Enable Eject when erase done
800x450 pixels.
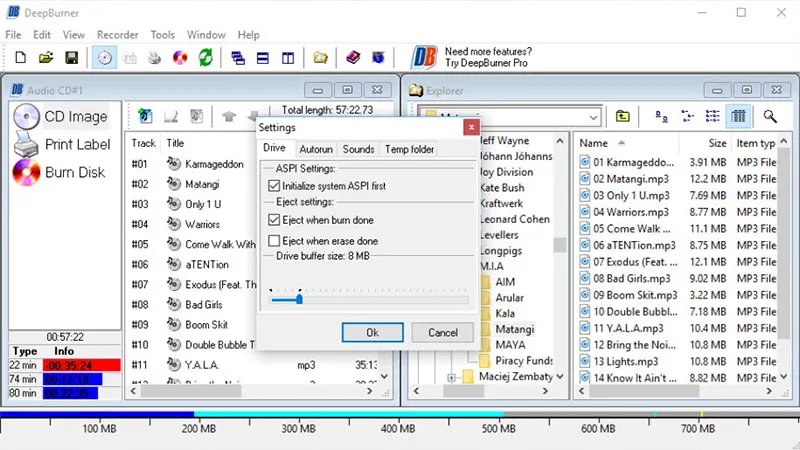275,241
